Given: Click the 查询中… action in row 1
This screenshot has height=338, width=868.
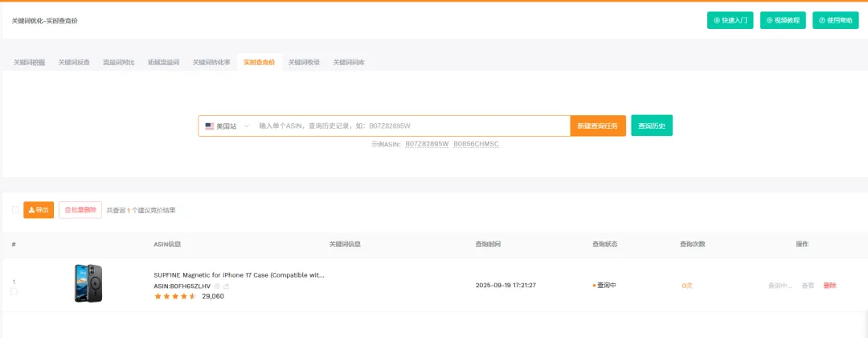Looking at the screenshot, I should point(780,286).
